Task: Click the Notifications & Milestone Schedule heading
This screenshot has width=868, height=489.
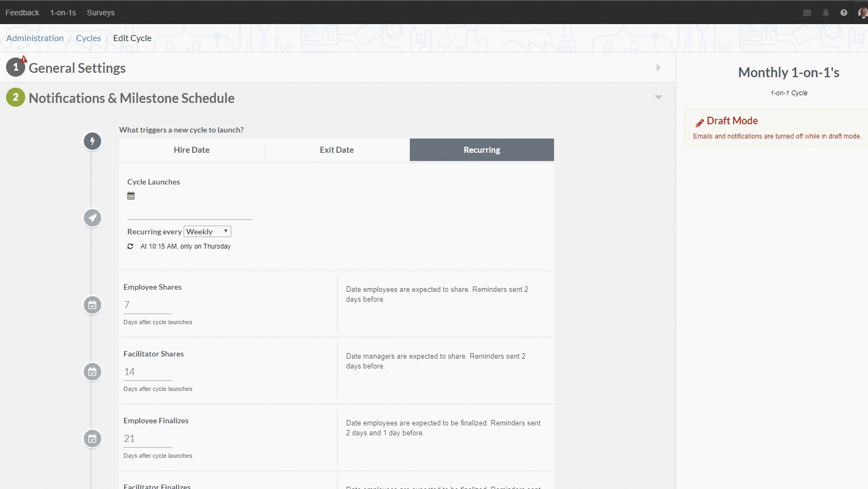Action: 132,98
